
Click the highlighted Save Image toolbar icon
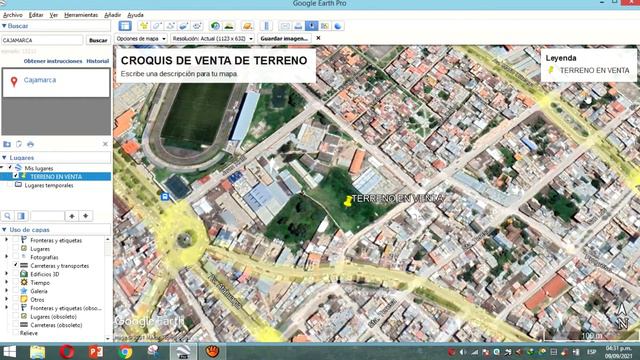(x=311, y=26)
